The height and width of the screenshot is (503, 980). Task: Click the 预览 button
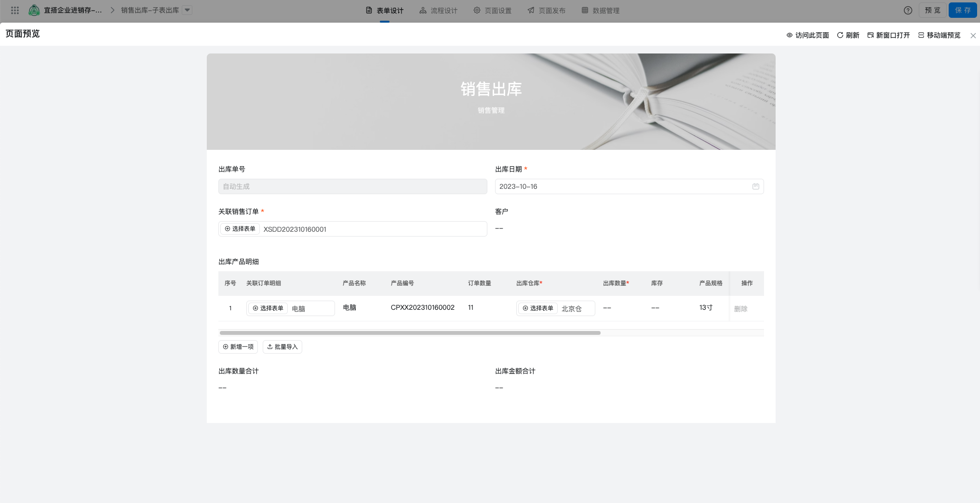(x=932, y=10)
